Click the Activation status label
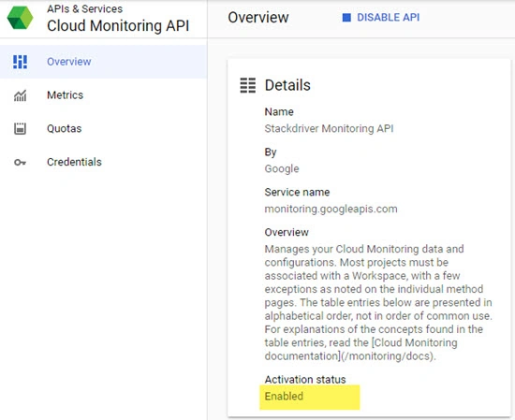Viewport: 515px width, 420px height. tap(305, 380)
